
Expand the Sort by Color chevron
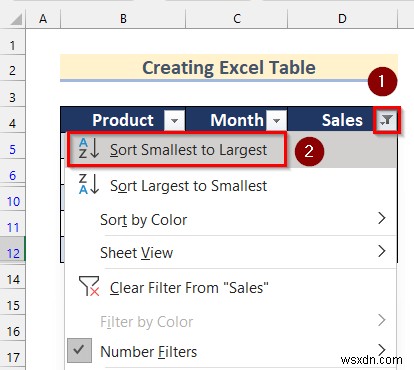click(x=382, y=218)
